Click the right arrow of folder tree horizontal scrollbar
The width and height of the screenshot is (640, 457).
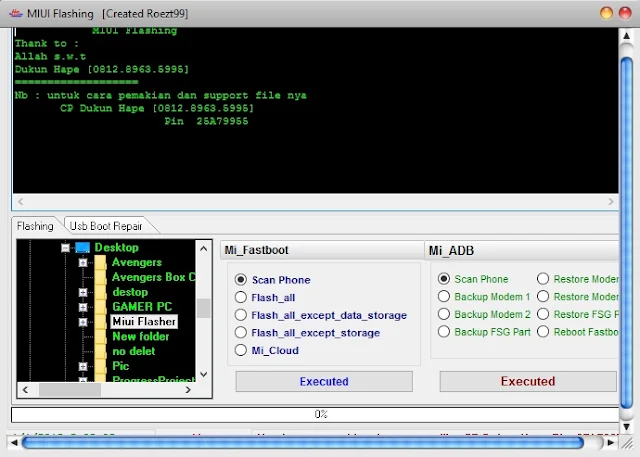188,390
